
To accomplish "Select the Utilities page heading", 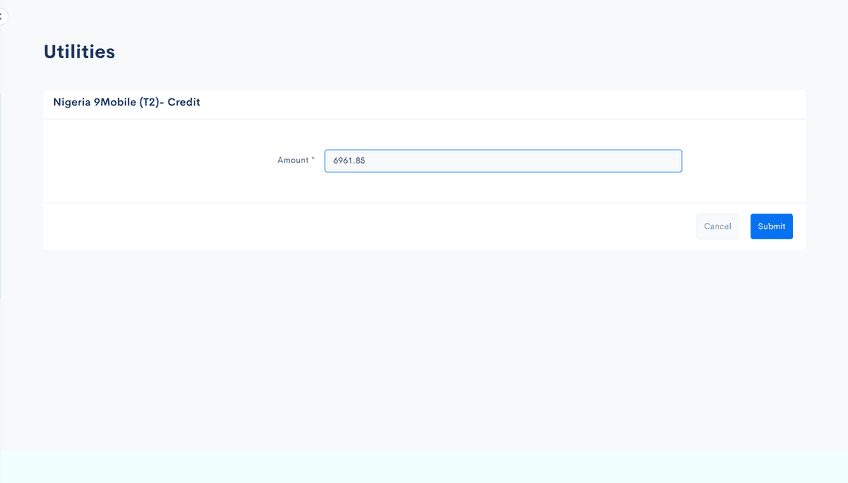I will coord(80,52).
